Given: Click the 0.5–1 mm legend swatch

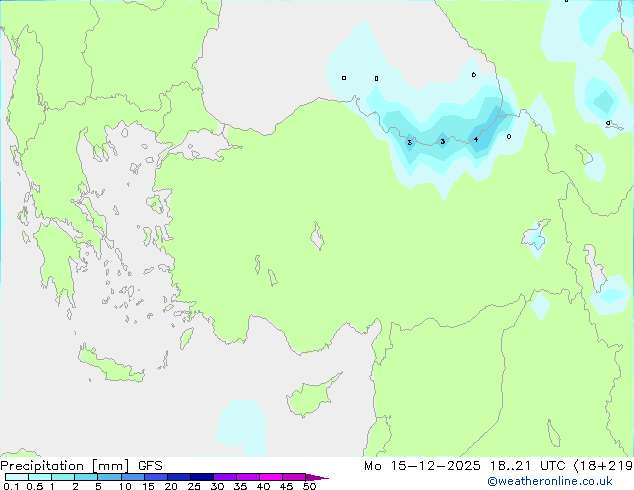Looking at the screenshot, I should click(x=40, y=477).
